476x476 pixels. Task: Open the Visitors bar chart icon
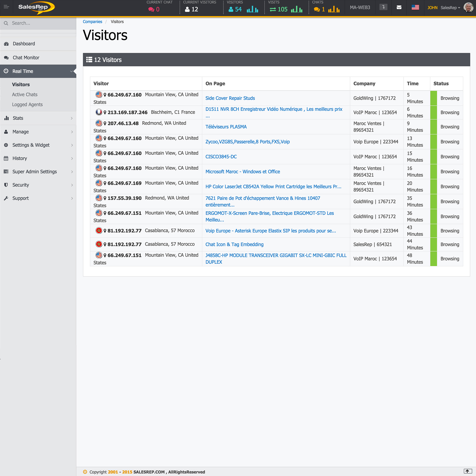(x=252, y=9)
